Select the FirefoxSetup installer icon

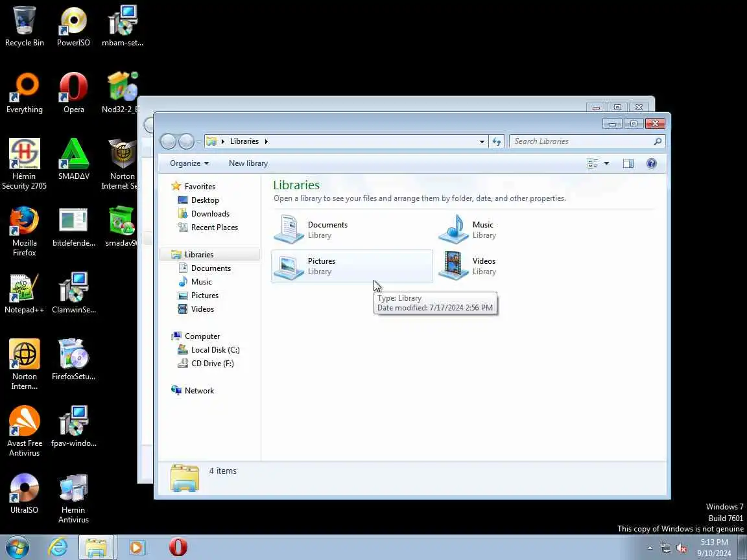coord(73,360)
